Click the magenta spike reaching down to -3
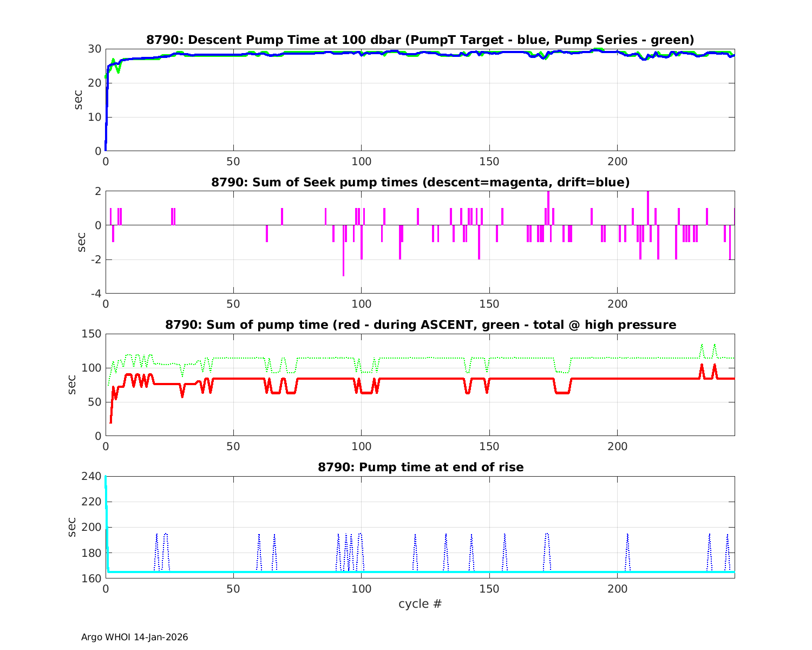Viewport: 812px width, 650px height. [343, 255]
